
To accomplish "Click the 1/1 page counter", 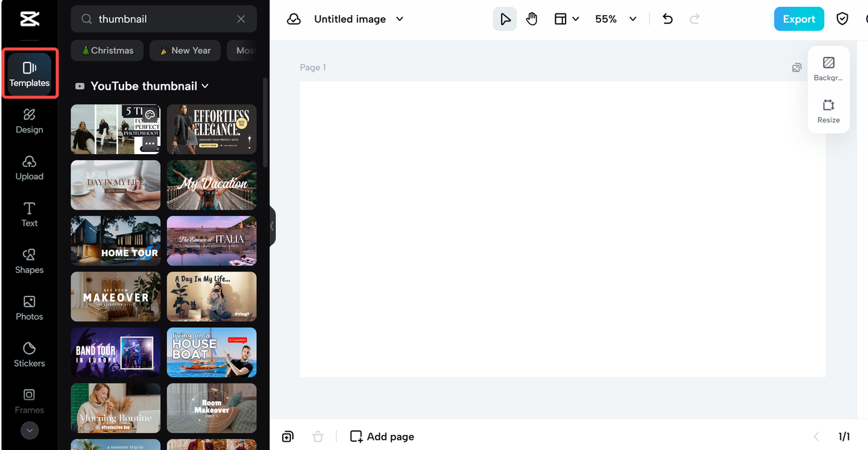I will [844, 436].
